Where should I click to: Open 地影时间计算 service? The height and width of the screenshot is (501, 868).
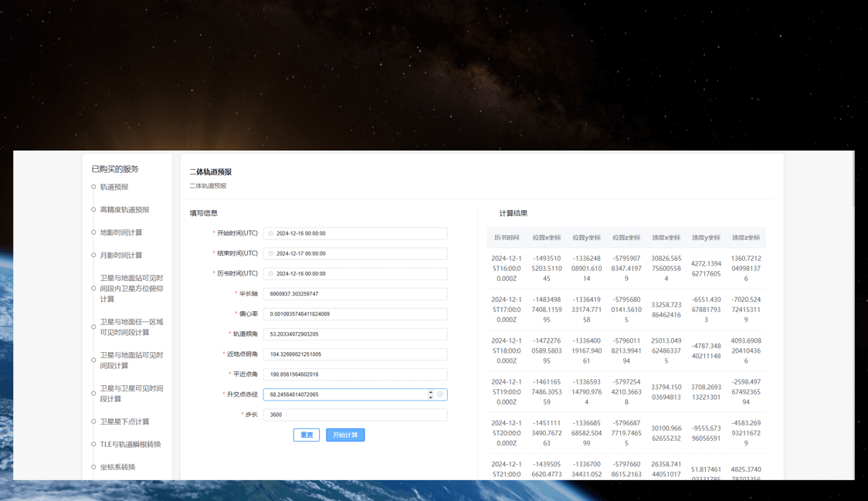pos(121,232)
